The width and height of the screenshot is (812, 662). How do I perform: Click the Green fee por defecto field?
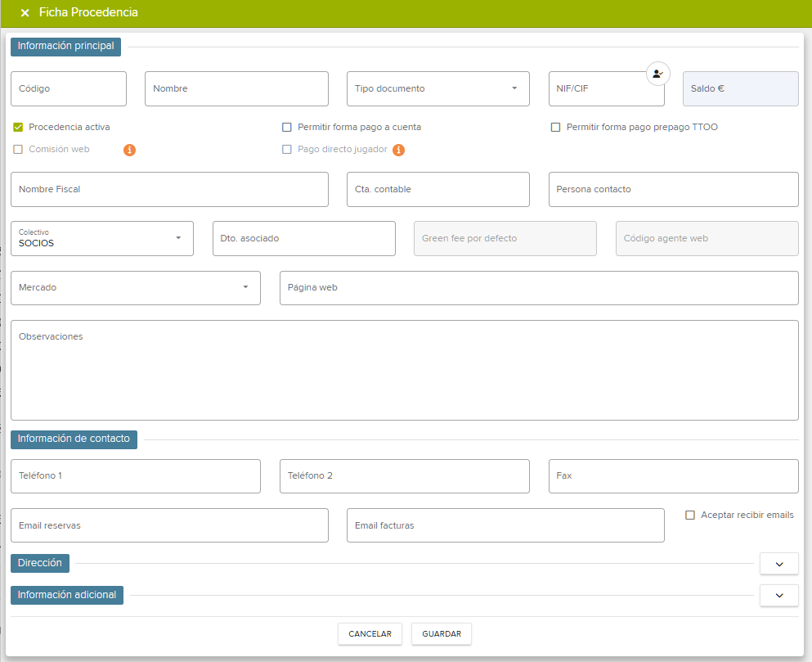click(x=505, y=238)
